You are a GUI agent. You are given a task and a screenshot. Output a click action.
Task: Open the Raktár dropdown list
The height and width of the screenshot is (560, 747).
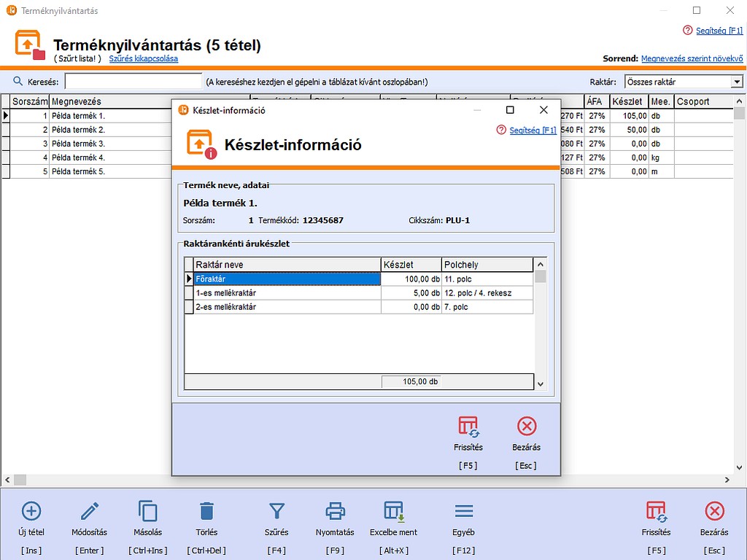(736, 82)
